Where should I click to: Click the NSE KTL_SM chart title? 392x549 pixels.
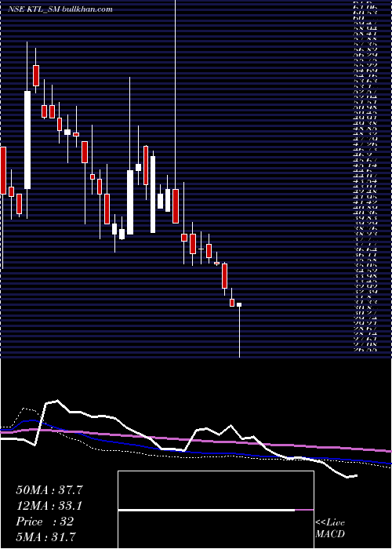(x=60, y=9)
